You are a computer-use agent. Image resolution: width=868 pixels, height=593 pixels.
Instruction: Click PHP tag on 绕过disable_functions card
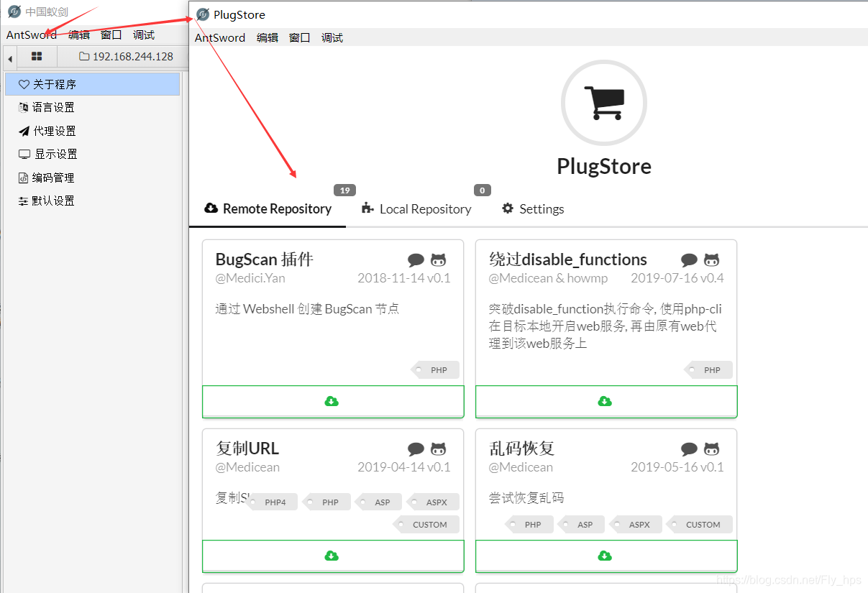[x=709, y=370]
